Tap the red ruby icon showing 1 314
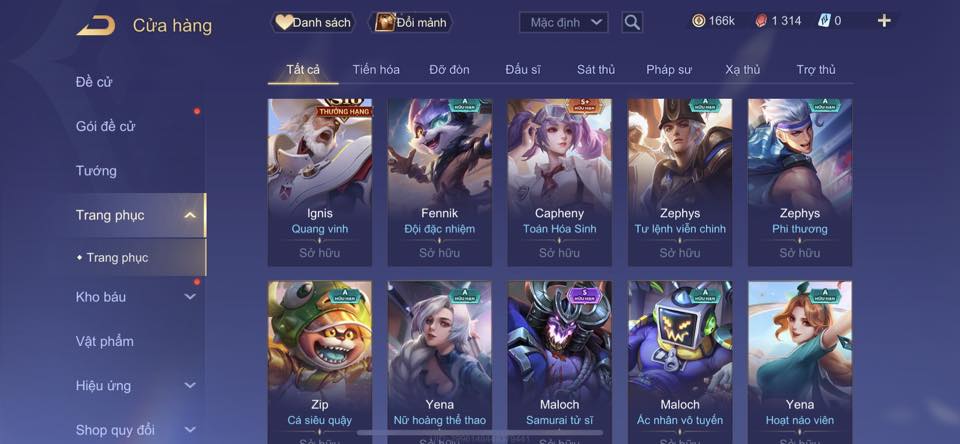The width and height of the screenshot is (960, 444). pyautogui.click(x=761, y=21)
